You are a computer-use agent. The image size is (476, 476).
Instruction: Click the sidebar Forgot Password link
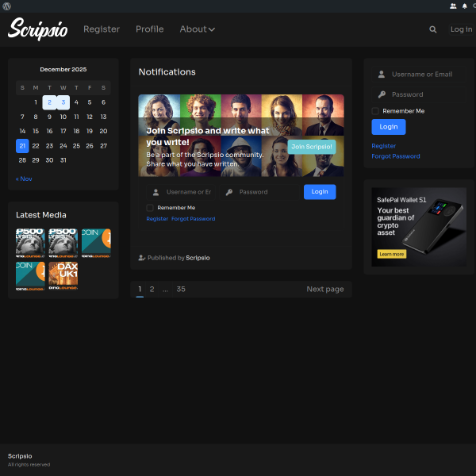(x=396, y=156)
